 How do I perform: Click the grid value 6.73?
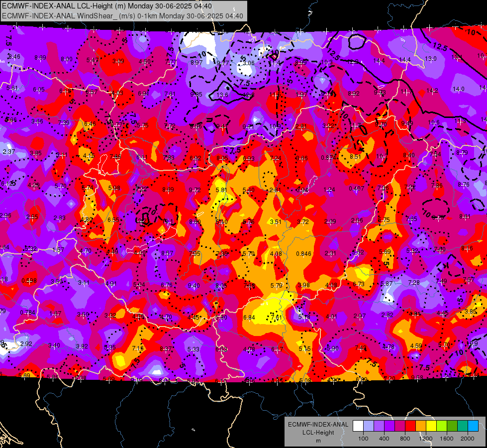click(x=359, y=284)
